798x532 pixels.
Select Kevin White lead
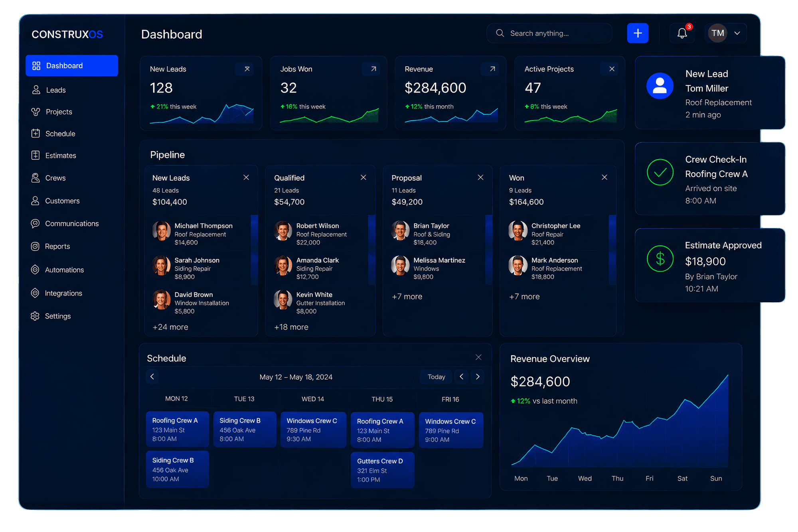(x=320, y=302)
